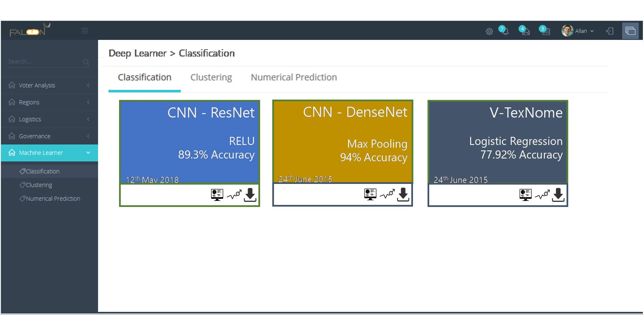Click the sidebar Search field
The image size is (644, 315).
click(x=44, y=62)
